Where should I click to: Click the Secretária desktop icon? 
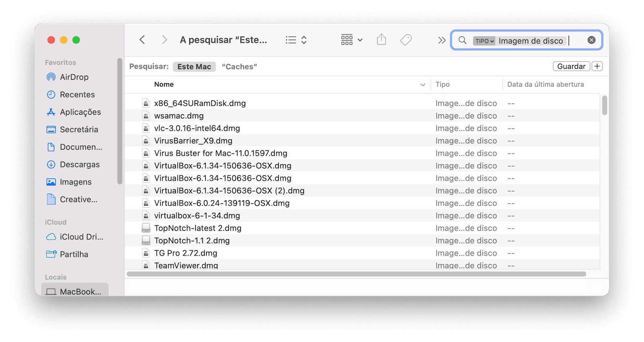click(x=51, y=130)
